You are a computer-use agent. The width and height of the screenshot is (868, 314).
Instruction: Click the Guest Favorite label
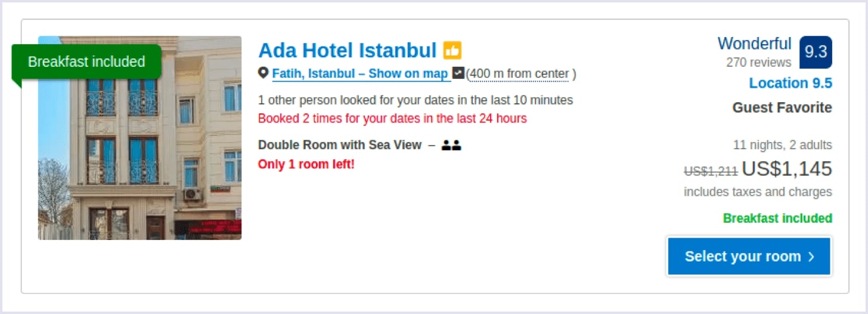point(782,108)
